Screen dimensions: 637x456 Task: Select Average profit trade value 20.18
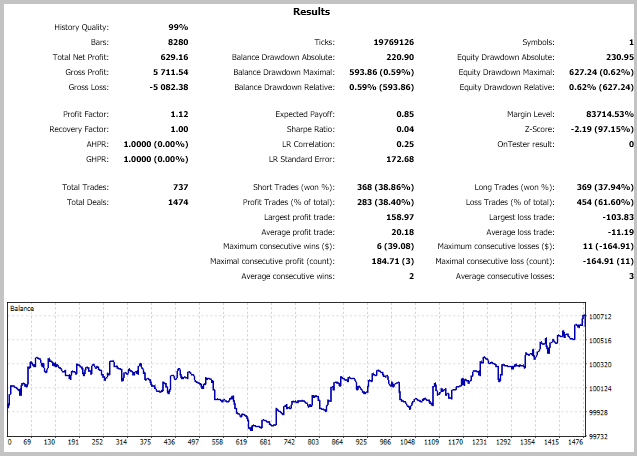(403, 232)
